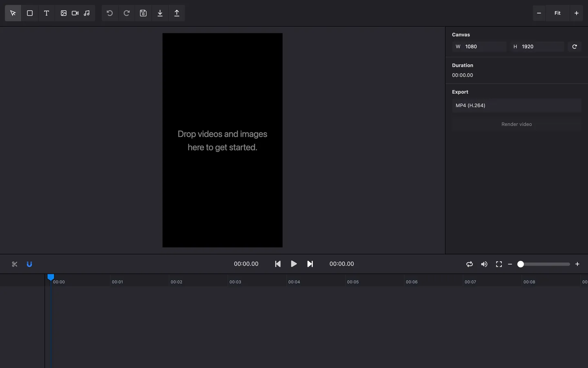Zoom in the canvas with plus button
This screenshot has width=588, height=368.
click(577, 13)
